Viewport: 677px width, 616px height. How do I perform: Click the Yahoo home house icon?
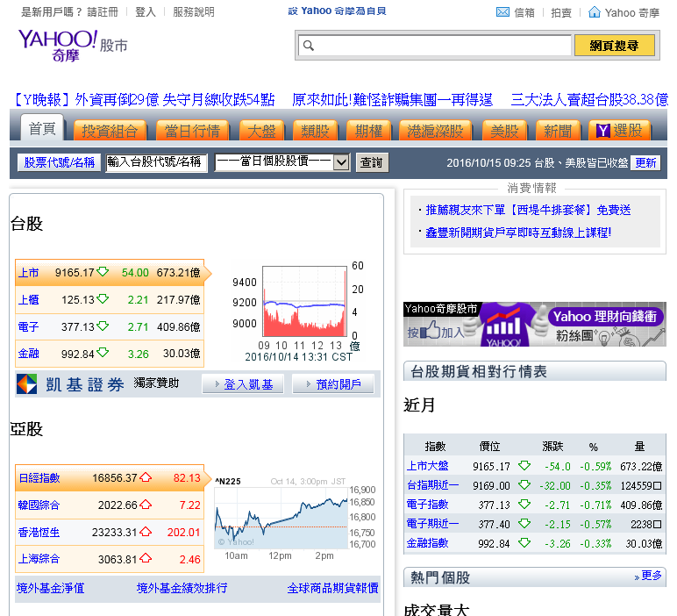coord(594,12)
